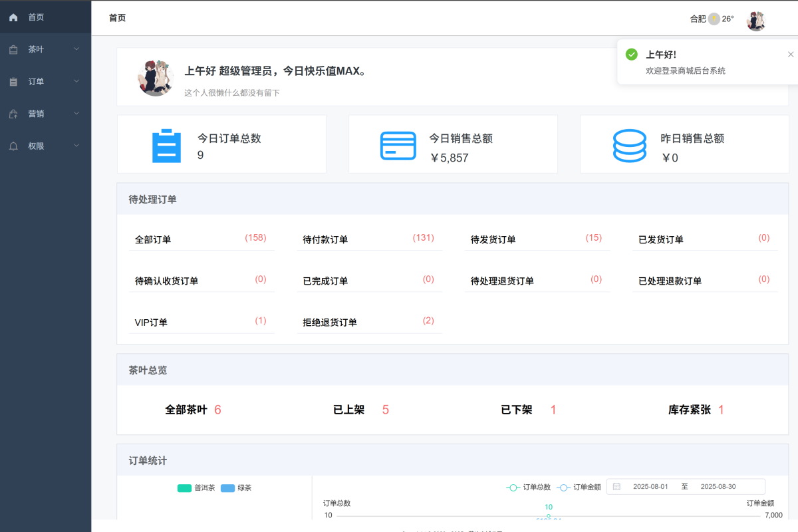Collapse the 权限 sidebar section chevron
The height and width of the screenshot is (532, 798).
coord(76,146)
